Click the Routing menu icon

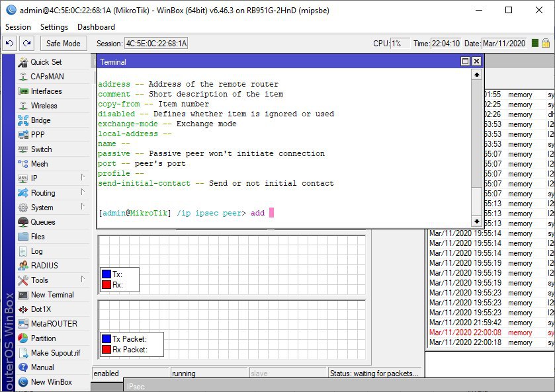(x=23, y=193)
